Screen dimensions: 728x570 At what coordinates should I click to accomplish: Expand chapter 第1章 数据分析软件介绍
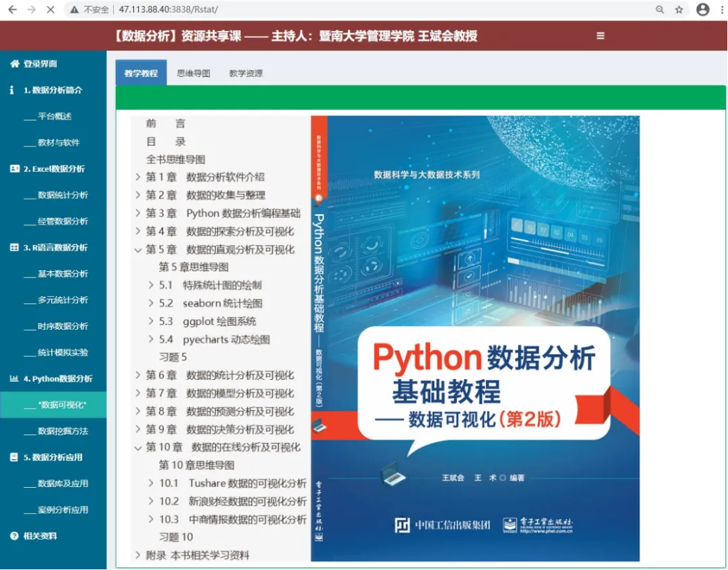(138, 177)
